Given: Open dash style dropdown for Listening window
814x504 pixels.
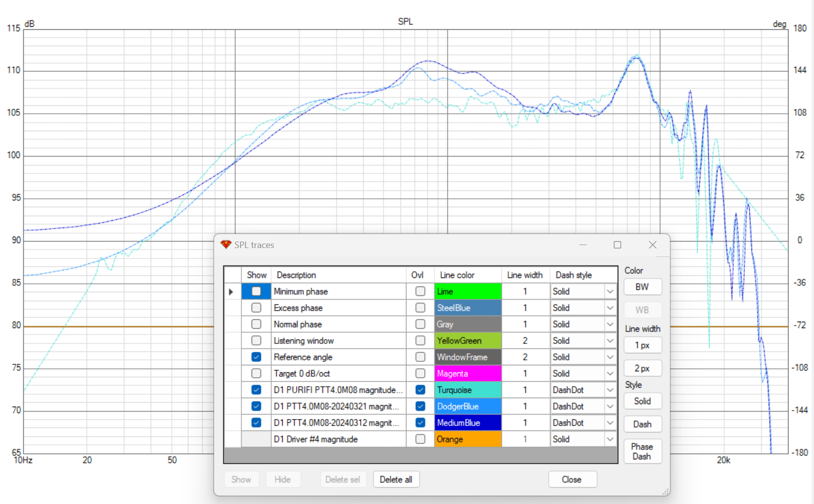Looking at the screenshot, I should 610,341.
